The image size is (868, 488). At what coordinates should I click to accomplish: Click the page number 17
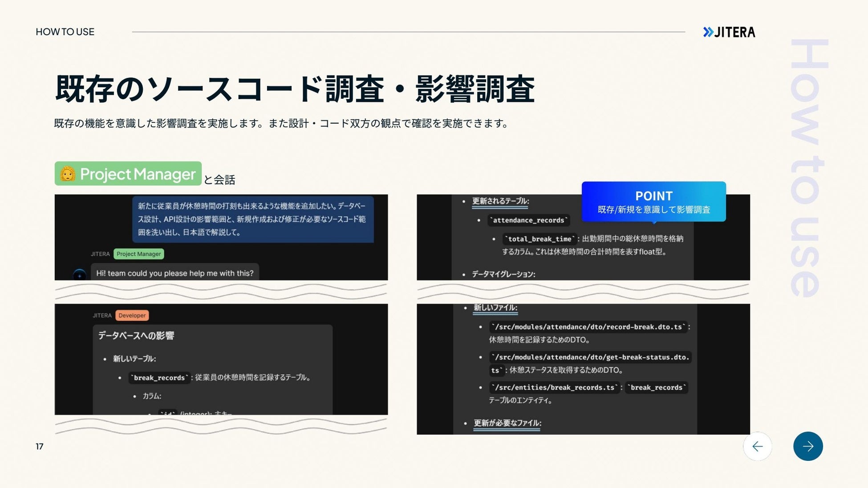(x=40, y=446)
